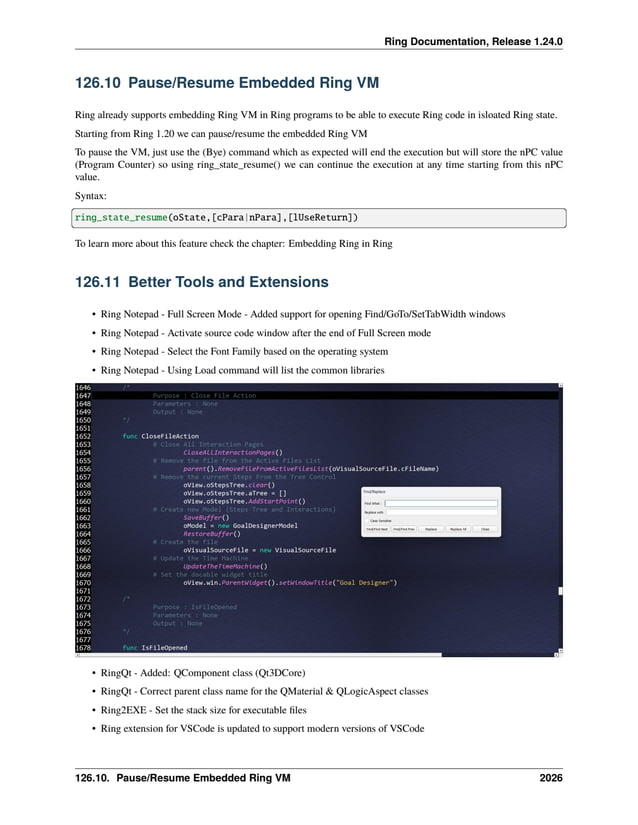Image resolution: width=638 pixels, height=825 pixels.
Task: Click the heading '126.10 Pause/Resume Embedded Ring VM'
Action: tap(227, 83)
